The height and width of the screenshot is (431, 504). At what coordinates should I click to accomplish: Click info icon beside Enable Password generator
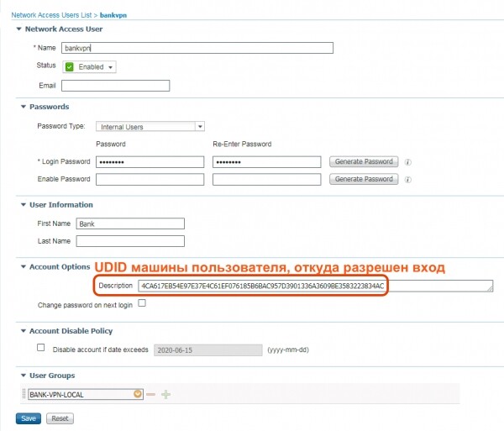tap(408, 180)
